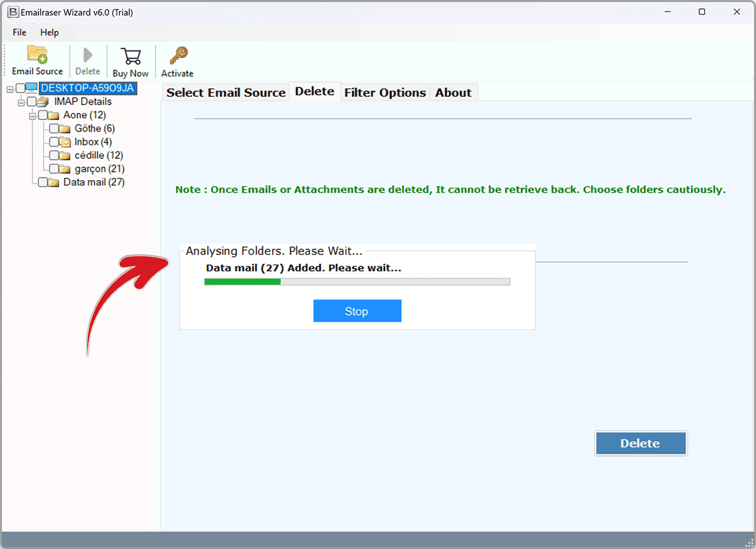Click the blue Stop button
Viewport: 756px width, 549px height.
357,311
